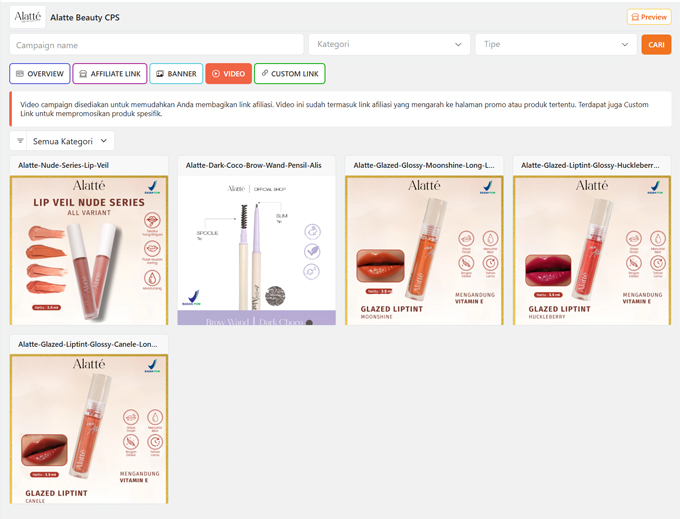Screen dimensions: 680x519
Task: Click the filter icon beside Semua Kategori
Action: tap(21, 142)
